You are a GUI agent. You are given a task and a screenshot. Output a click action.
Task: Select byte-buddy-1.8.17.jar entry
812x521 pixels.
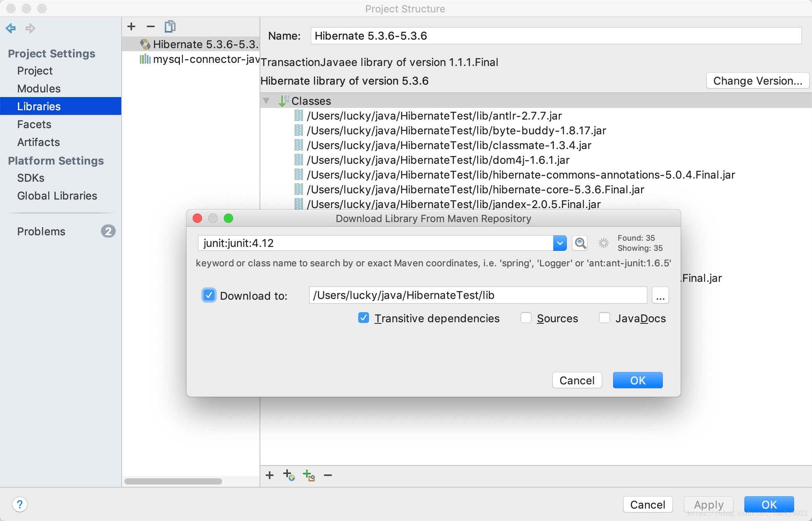click(456, 130)
